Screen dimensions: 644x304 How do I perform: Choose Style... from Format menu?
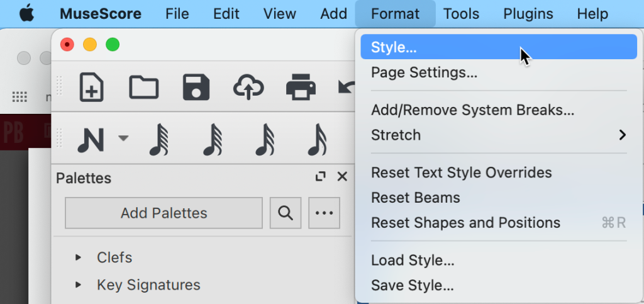click(499, 47)
